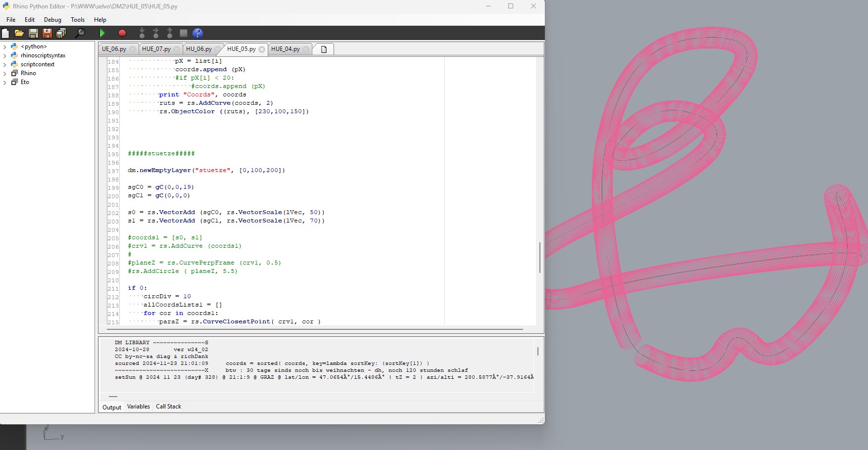The width and height of the screenshot is (868, 450).
Task: Close the HUE_05.py tab
Action: pos(262,49)
